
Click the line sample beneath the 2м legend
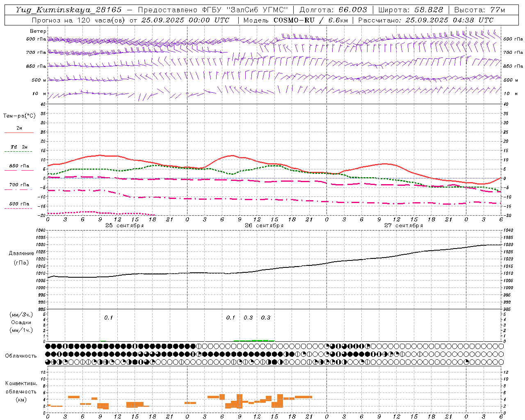coord(19,132)
